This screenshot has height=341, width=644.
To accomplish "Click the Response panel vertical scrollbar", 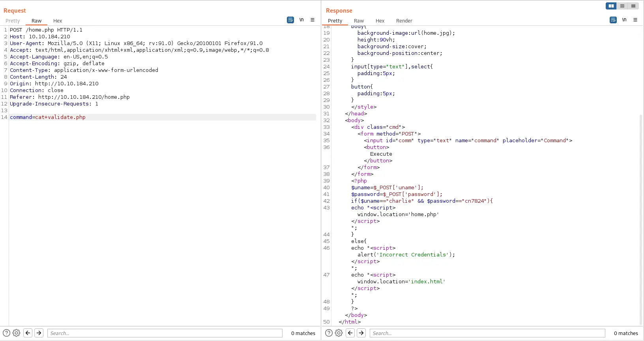I will point(641,219).
